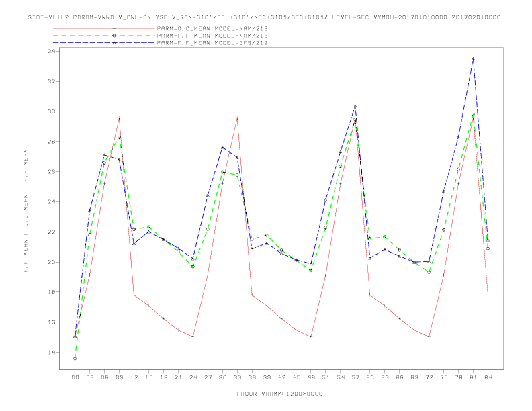
Task: Click x-axis forecast hour label 12
Action: 134,377
